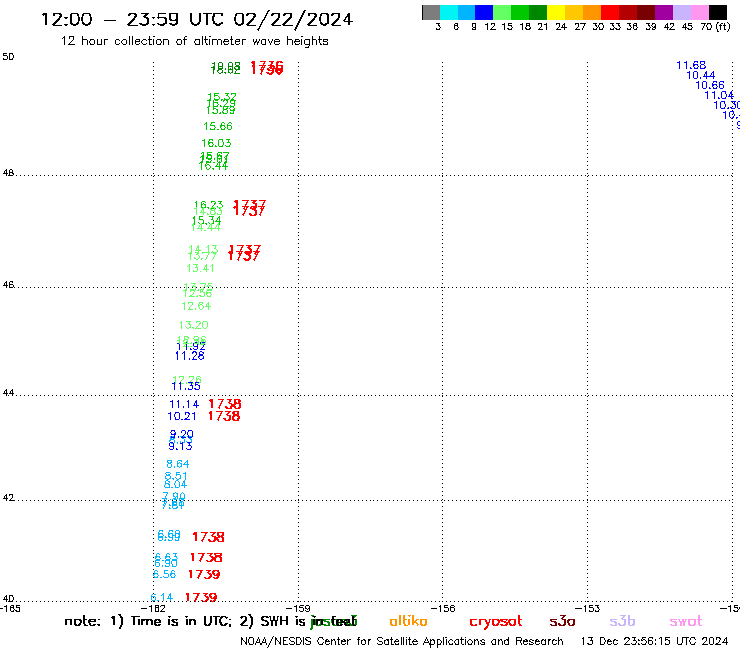Click the pure blue legend swatch

[484, 12]
